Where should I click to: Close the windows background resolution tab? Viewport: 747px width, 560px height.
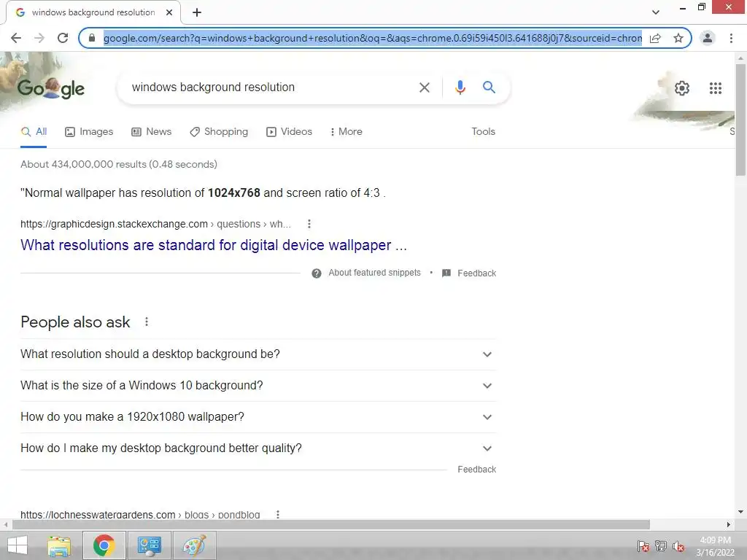(169, 12)
